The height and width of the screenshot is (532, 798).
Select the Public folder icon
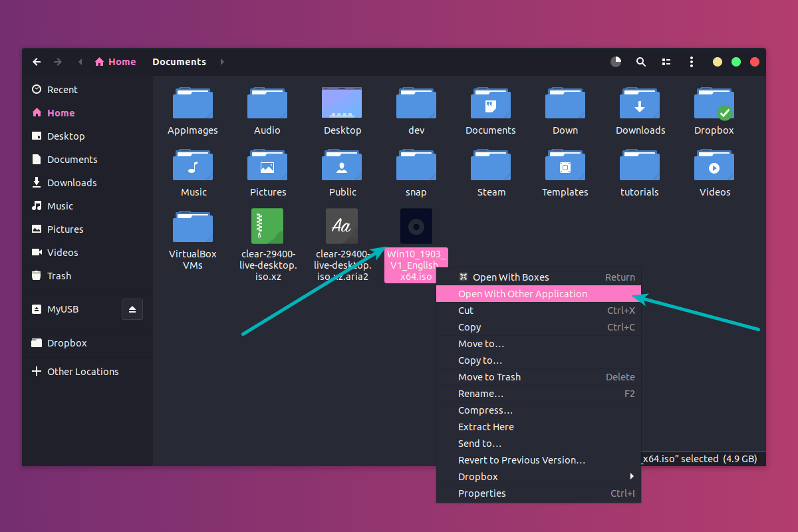342,165
